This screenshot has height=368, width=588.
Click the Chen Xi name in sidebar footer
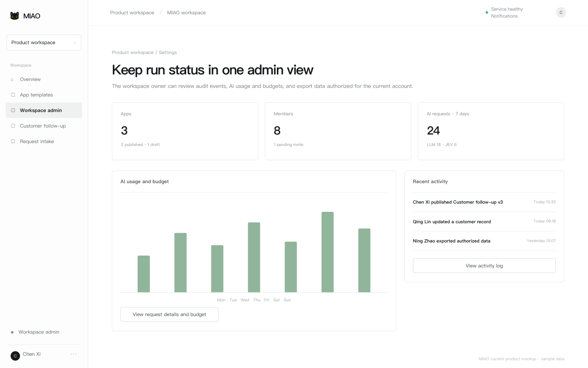pos(32,354)
